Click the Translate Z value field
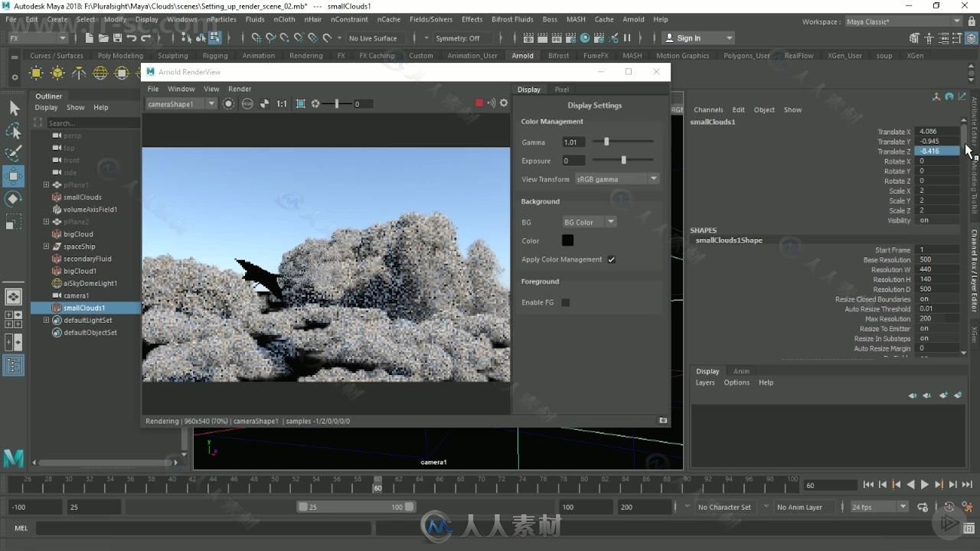980x551 pixels. pos(937,152)
